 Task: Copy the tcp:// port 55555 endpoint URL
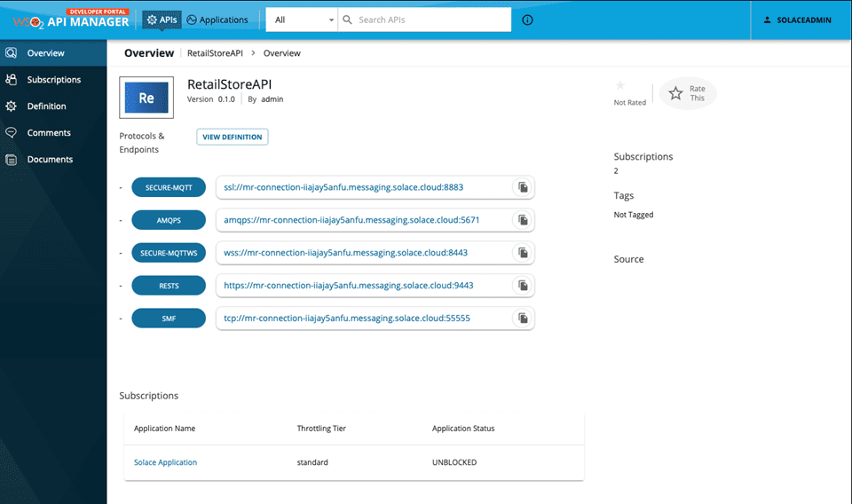[x=523, y=319]
